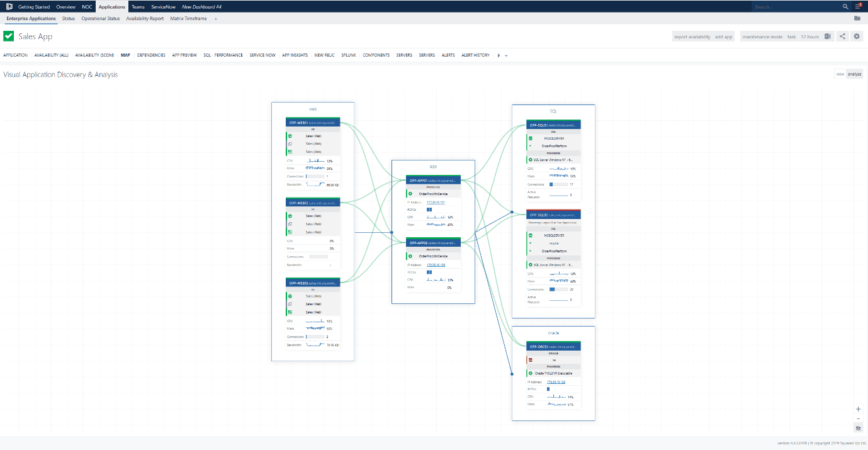Open the APP INSIGHTS tab
This screenshot has height=450, width=868.
click(295, 55)
